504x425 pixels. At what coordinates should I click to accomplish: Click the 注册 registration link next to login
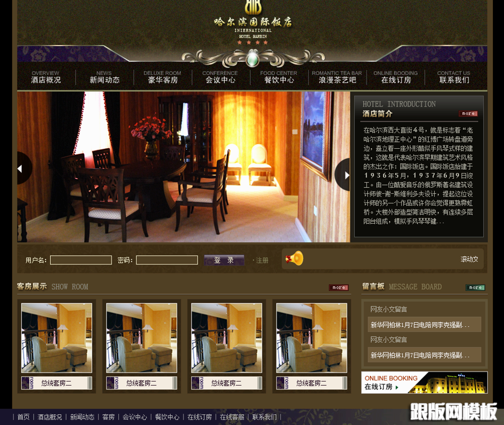tap(261, 260)
